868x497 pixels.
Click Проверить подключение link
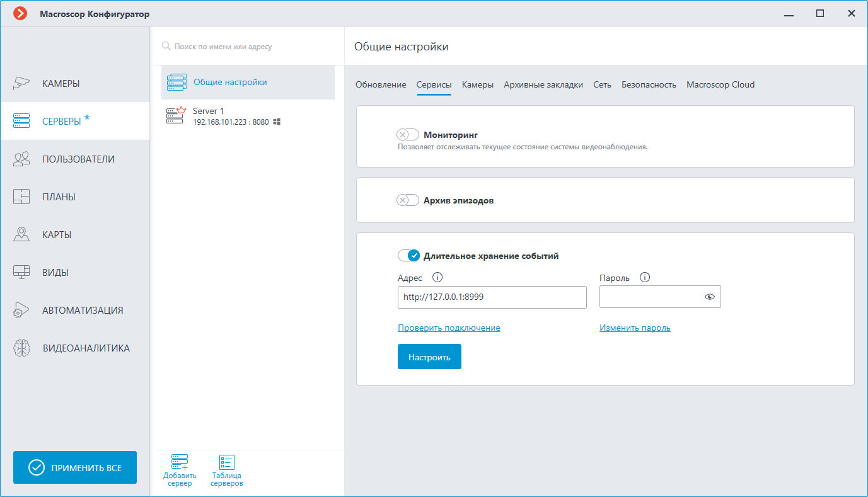[449, 328]
